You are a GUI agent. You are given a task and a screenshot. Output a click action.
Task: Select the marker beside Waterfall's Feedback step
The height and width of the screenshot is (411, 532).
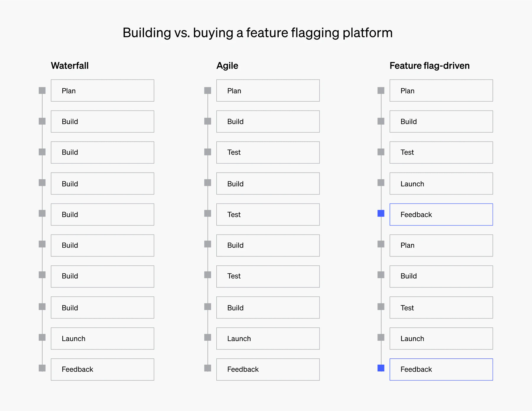click(42, 368)
